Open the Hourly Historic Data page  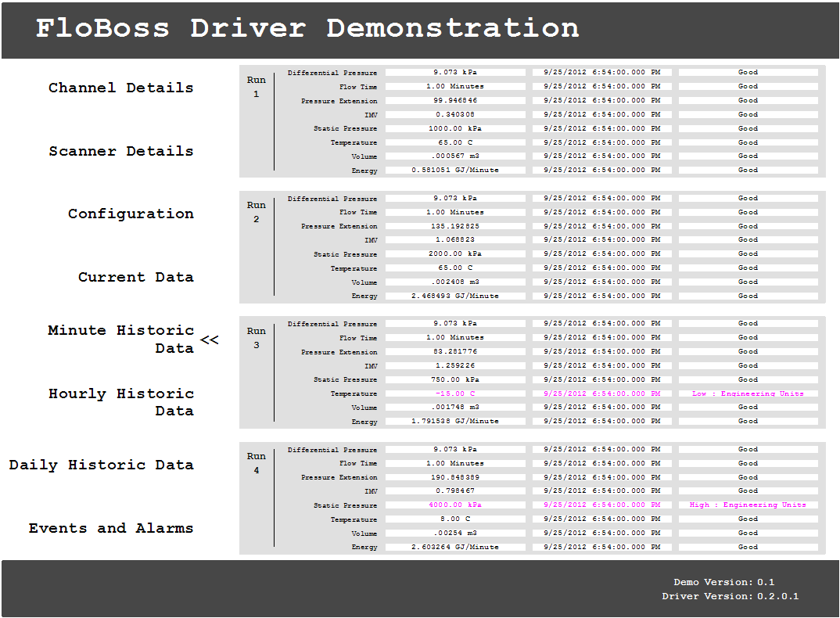pos(121,402)
